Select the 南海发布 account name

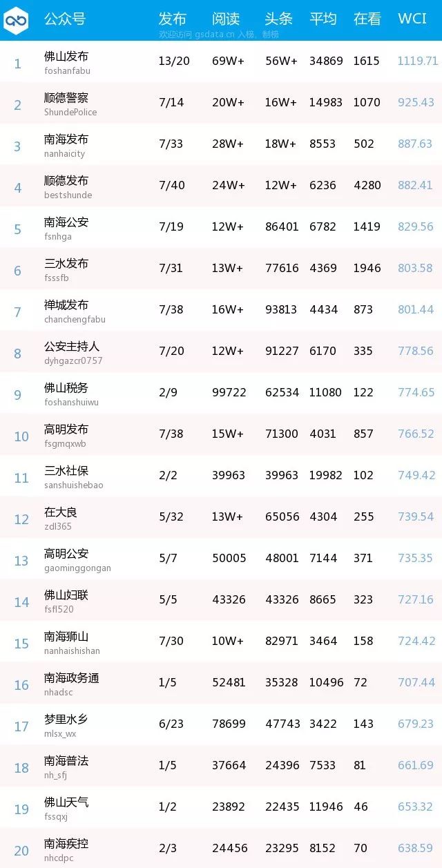[66, 139]
